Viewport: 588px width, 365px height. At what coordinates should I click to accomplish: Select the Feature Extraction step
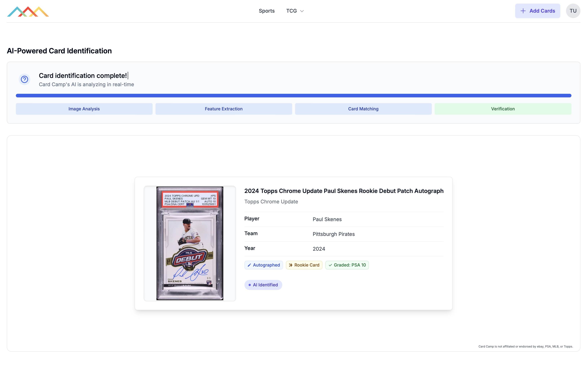[224, 109]
